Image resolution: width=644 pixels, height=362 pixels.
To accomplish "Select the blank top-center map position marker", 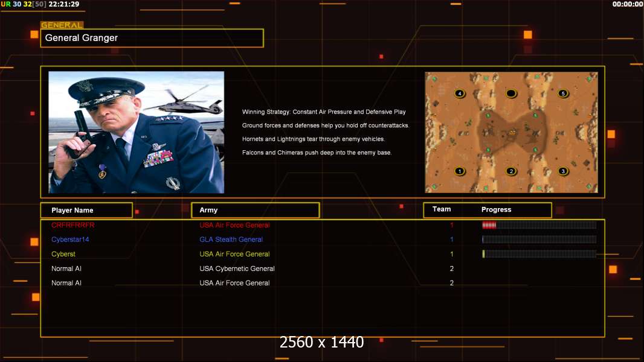I will coord(511,94).
